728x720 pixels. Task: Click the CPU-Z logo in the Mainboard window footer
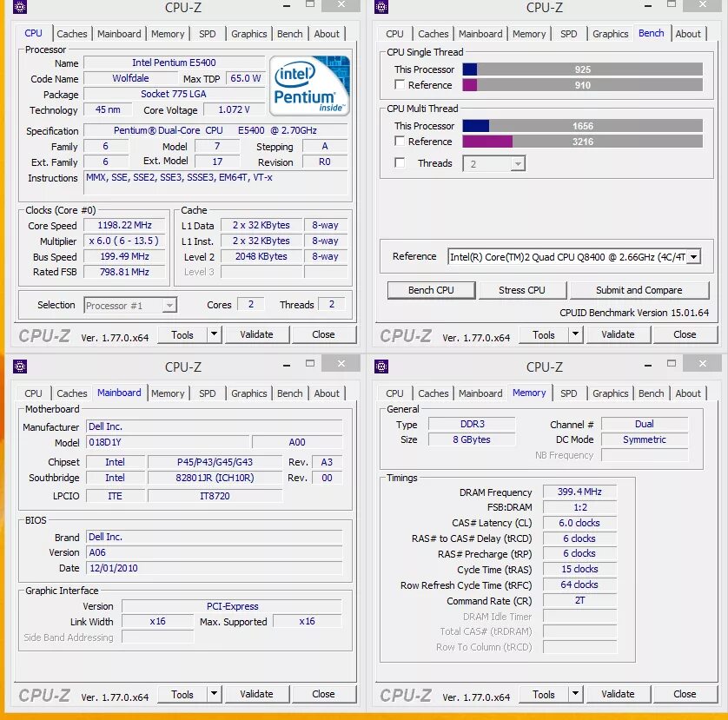[x=43, y=694]
